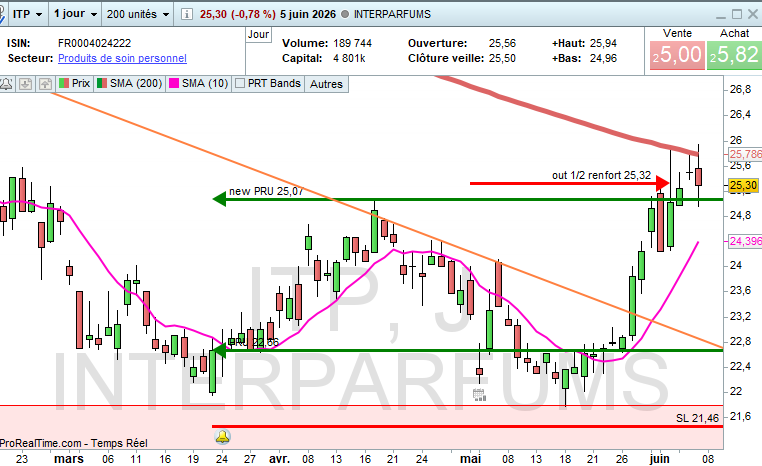
Task: Open the ITP ticker dropdown
Action: pos(27,14)
